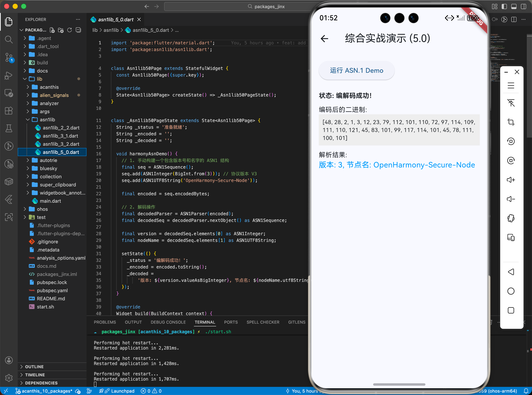Toggle secondary sidebar layout button
This screenshot has width=532, height=395.
523,6
